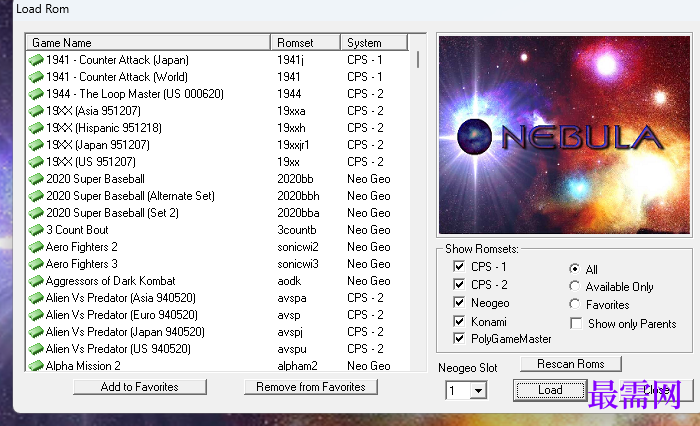700x426 pixels.
Task: Click romset cell 2020bbh
Action: pos(298,196)
